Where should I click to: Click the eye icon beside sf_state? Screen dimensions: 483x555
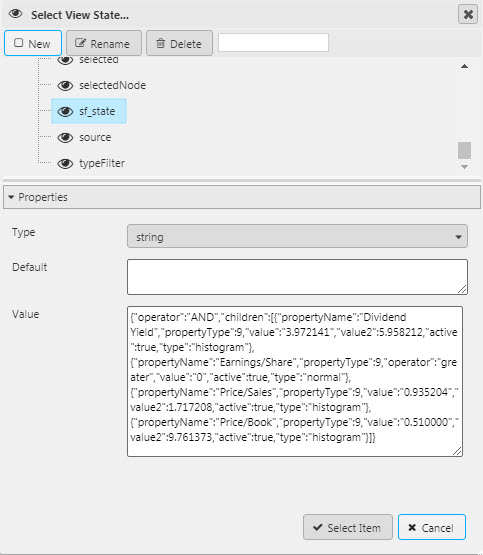click(65, 111)
